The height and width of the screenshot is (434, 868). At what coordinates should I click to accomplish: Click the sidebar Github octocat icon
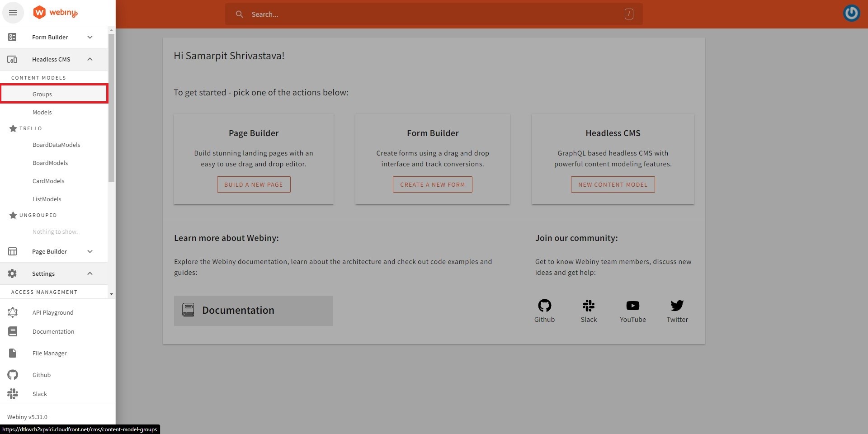(13, 375)
